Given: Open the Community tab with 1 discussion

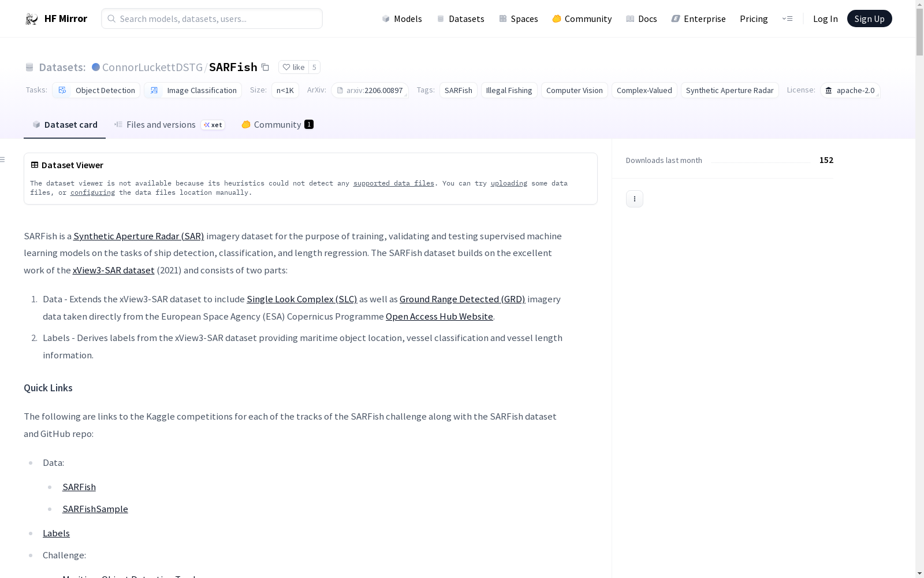Looking at the screenshot, I should point(277,125).
